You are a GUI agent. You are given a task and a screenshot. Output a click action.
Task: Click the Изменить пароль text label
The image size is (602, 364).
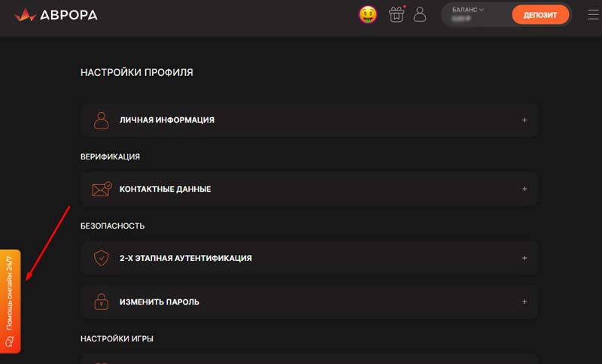click(x=159, y=302)
